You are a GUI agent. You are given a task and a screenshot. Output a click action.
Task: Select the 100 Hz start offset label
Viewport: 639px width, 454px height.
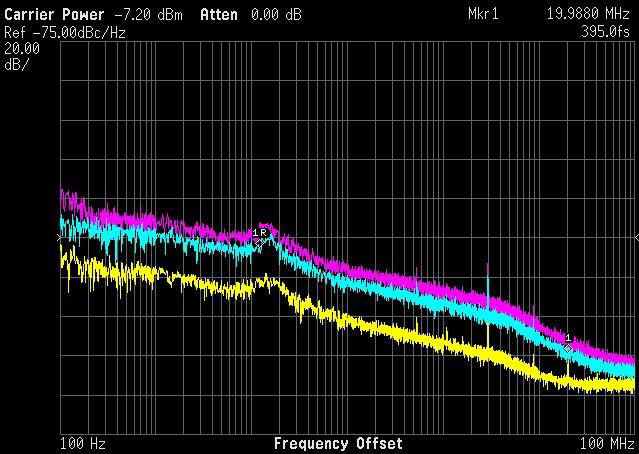(83, 443)
